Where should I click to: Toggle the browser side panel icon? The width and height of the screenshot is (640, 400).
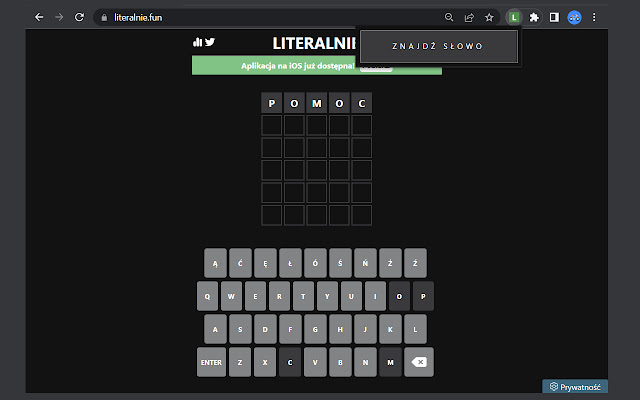tap(554, 17)
